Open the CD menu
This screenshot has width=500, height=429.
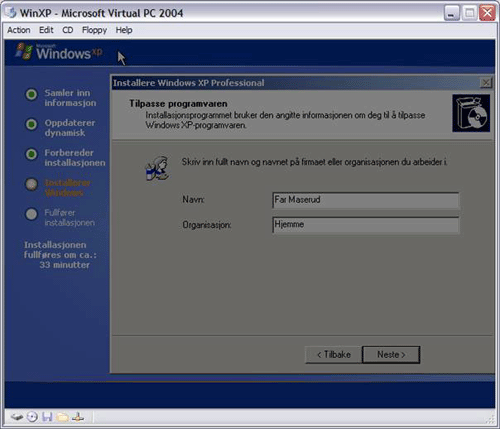68,30
